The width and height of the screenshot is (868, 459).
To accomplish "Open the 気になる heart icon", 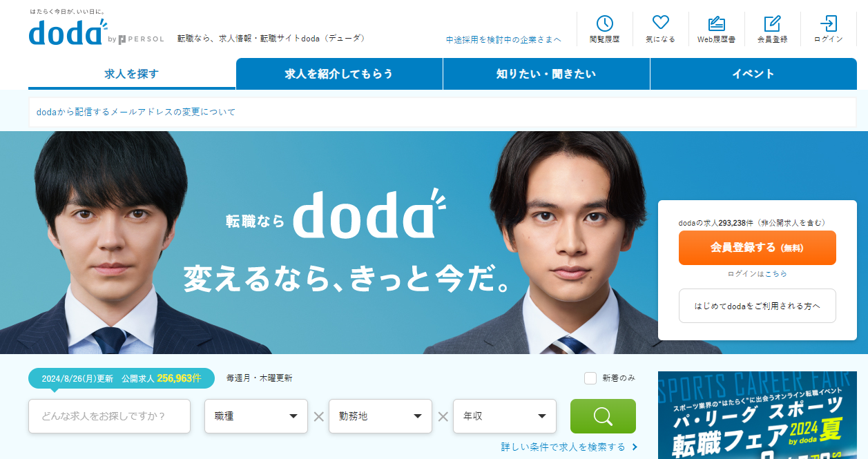I will [x=661, y=23].
